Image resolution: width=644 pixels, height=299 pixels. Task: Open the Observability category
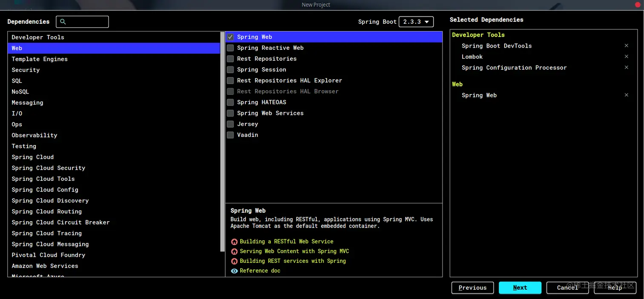pyautogui.click(x=114, y=135)
